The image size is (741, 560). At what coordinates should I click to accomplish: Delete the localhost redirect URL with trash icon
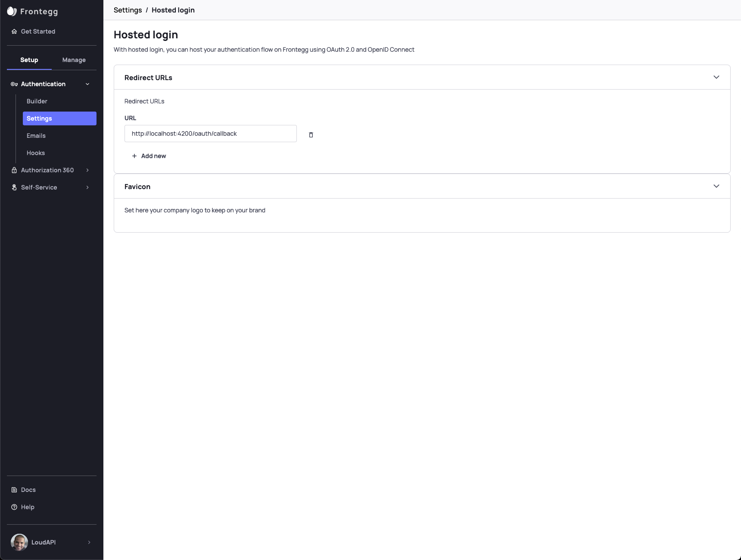point(311,135)
